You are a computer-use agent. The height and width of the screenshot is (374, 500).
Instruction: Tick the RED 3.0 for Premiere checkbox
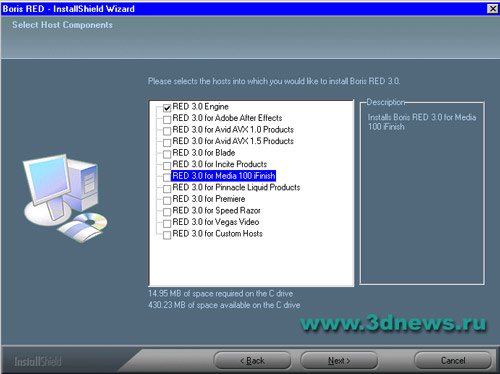click(x=167, y=200)
